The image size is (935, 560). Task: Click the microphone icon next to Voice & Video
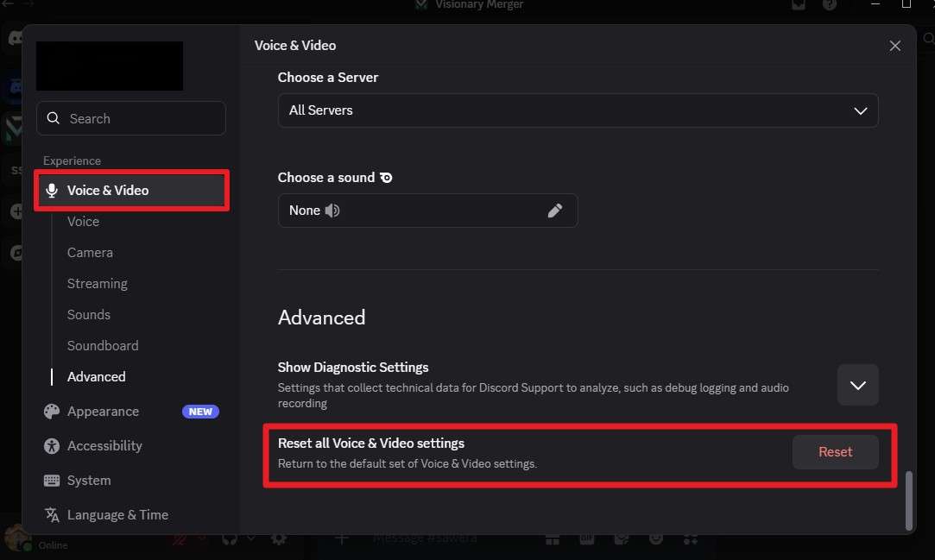click(52, 190)
